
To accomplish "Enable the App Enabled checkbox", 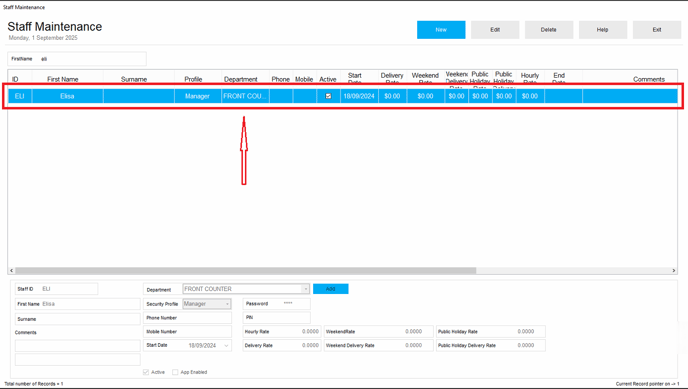I will 175,372.
